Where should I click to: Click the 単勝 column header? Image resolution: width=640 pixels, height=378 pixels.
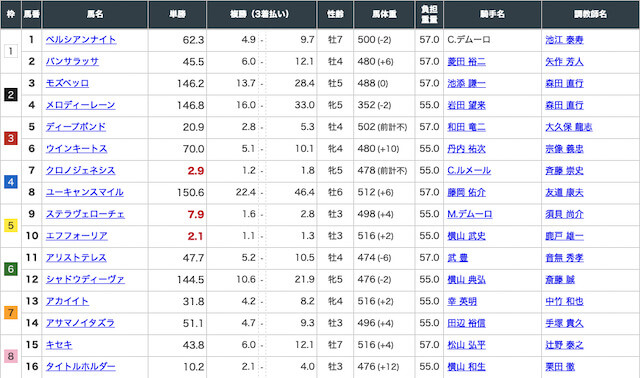click(x=178, y=14)
